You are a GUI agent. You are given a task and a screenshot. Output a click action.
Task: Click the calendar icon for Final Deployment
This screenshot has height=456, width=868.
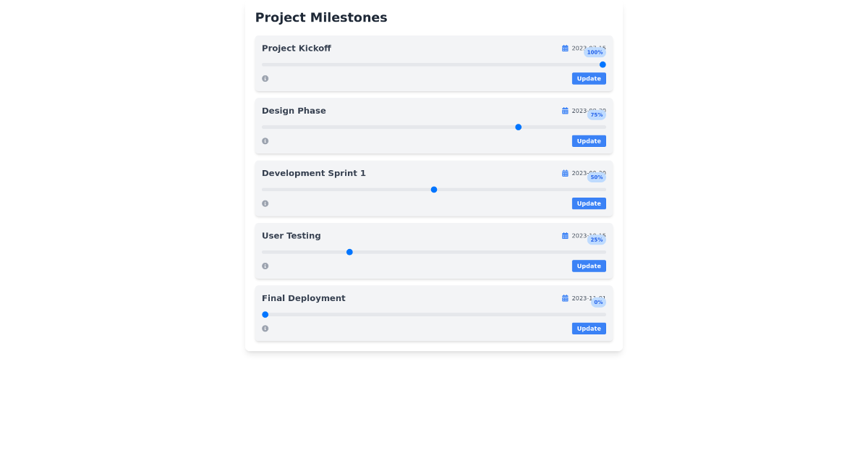tap(565, 297)
